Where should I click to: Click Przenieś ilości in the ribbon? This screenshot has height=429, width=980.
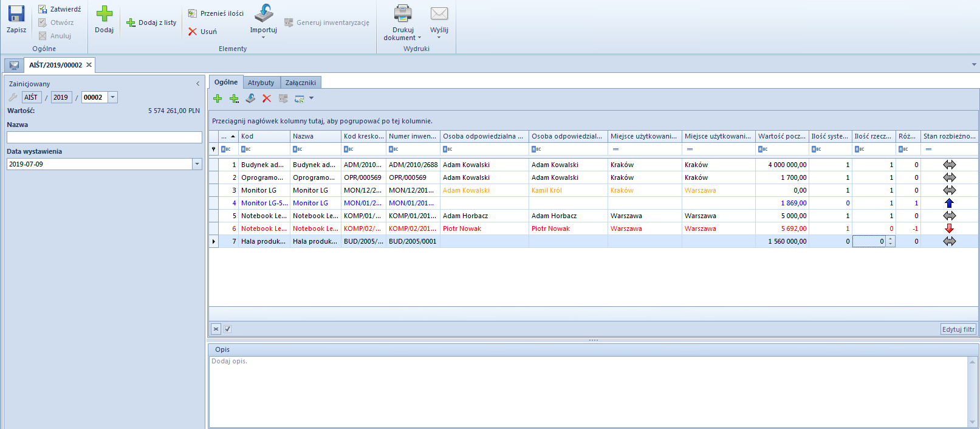pos(216,13)
